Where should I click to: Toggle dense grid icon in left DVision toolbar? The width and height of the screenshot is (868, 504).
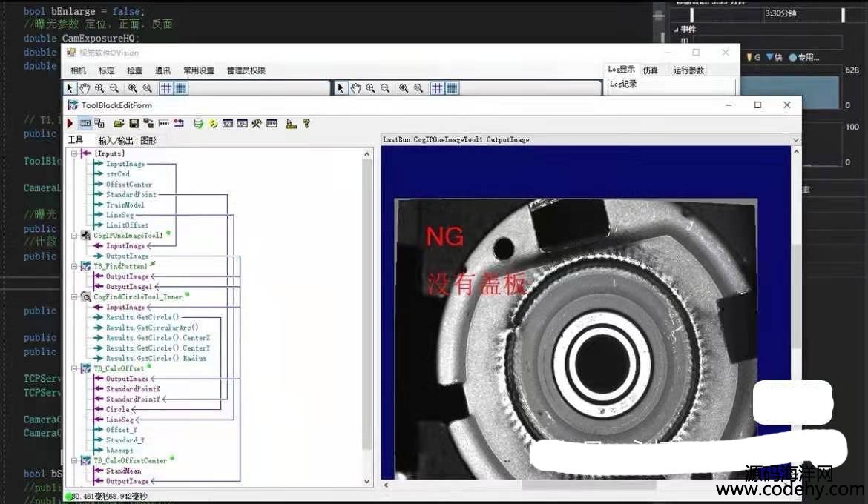pos(181,88)
